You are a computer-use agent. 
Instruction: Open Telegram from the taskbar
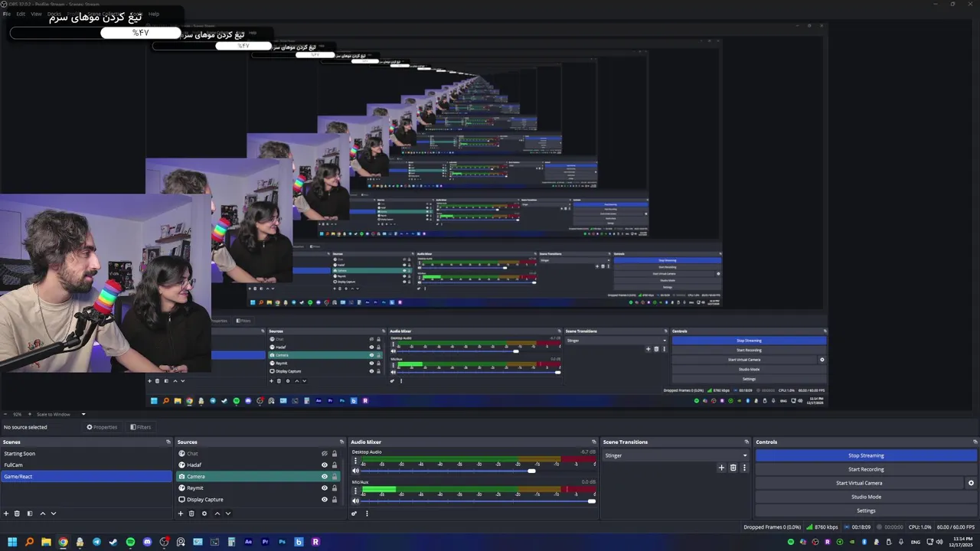tap(96, 542)
